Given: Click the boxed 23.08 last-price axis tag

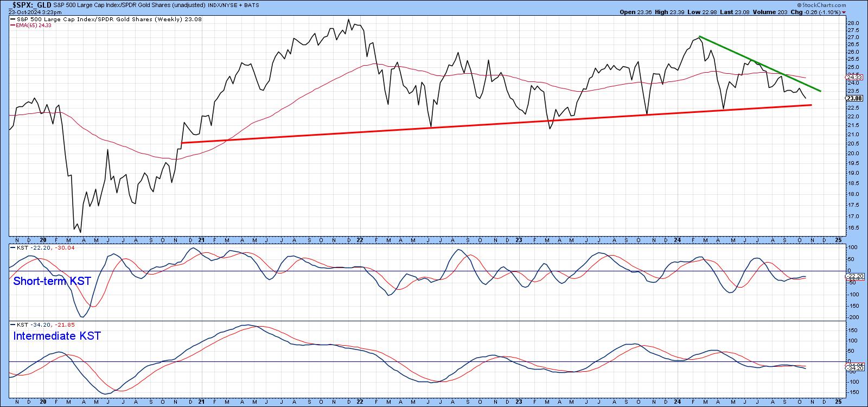Looking at the screenshot, I should tap(854, 98).
